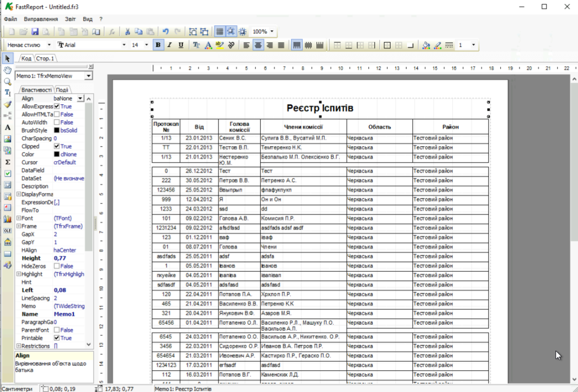Undo the last action
This screenshot has height=392, width=578.
click(165, 31)
